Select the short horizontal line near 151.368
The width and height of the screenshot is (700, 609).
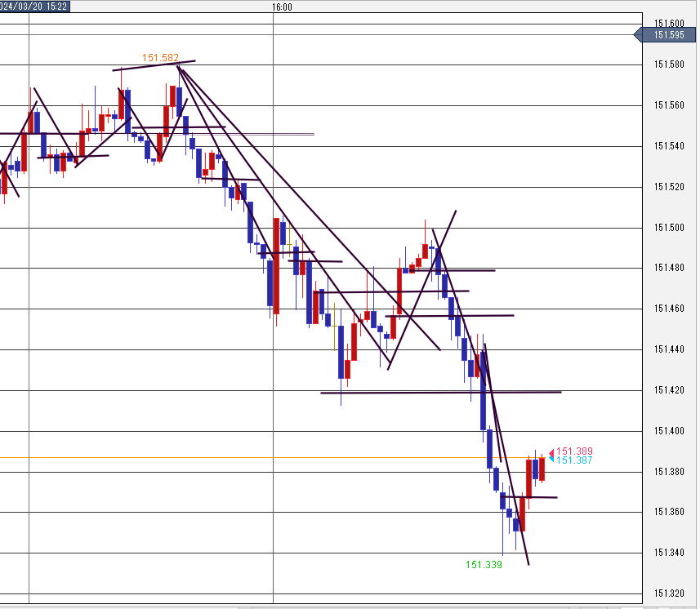click(x=529, y=496)
